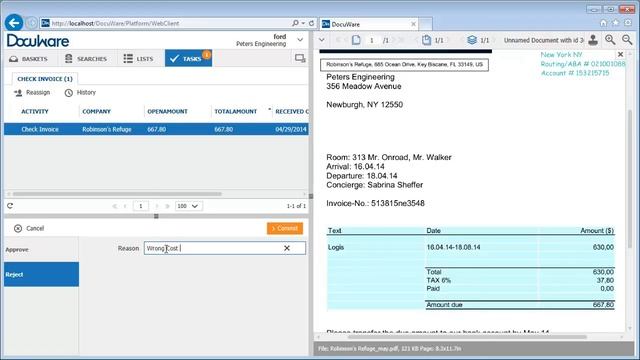Select the Reject decision
The image size is (640, 360).
point(41,274)
